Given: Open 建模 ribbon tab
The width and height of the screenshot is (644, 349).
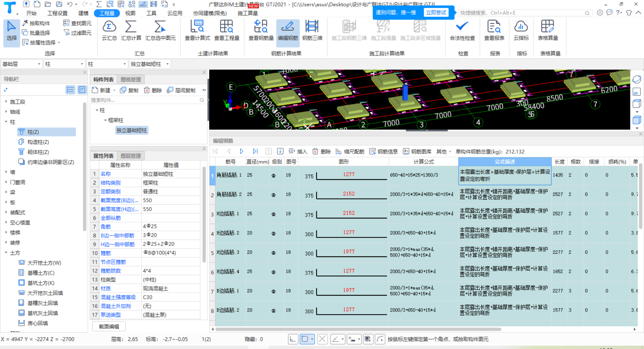Looking at the screenshot, I should pos(83,13).
